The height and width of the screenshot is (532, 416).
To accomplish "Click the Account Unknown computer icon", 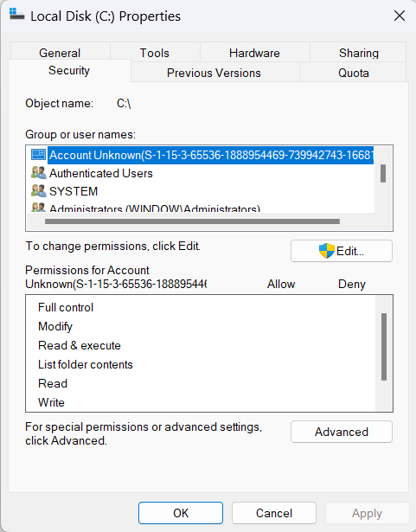I will [38, 155].
